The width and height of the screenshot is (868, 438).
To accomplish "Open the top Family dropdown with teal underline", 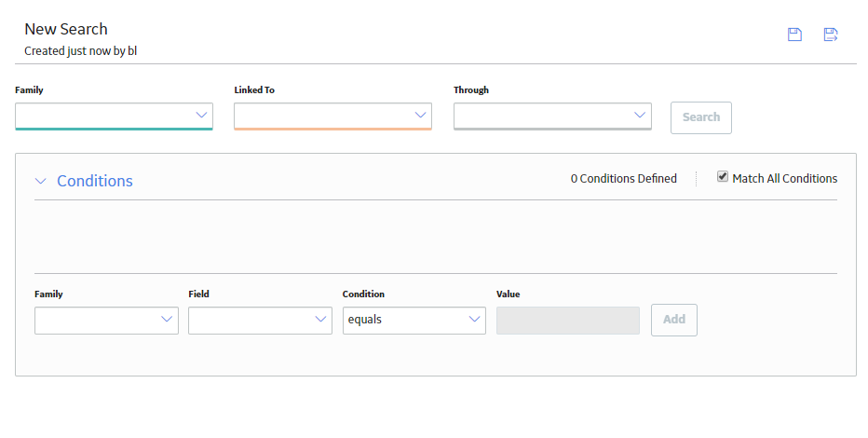I will tap(114, 116).
